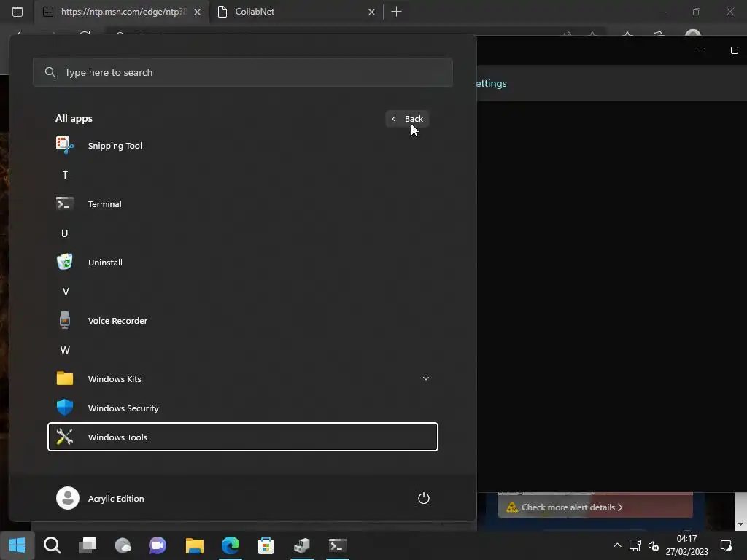Open a new Edge tab with plus button
This screenshot has width=747, height=560.
click(x=396, y=12)
